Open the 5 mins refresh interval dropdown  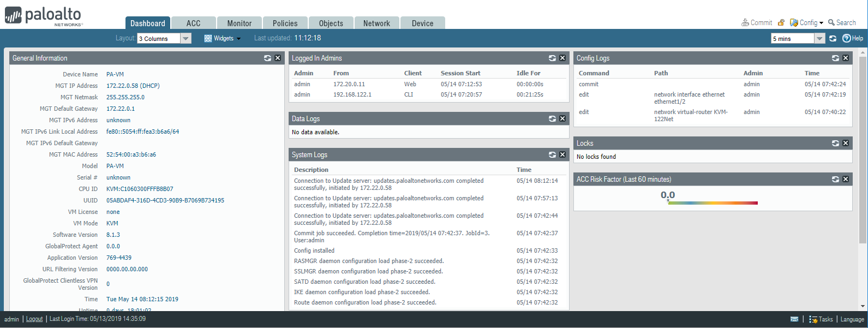coord(798,38)
